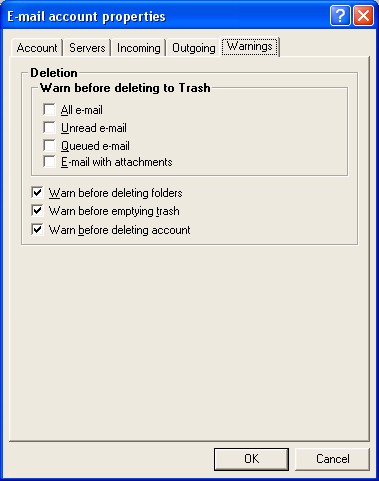
Task: Switch to the Account tab
Action: point(37,48)
